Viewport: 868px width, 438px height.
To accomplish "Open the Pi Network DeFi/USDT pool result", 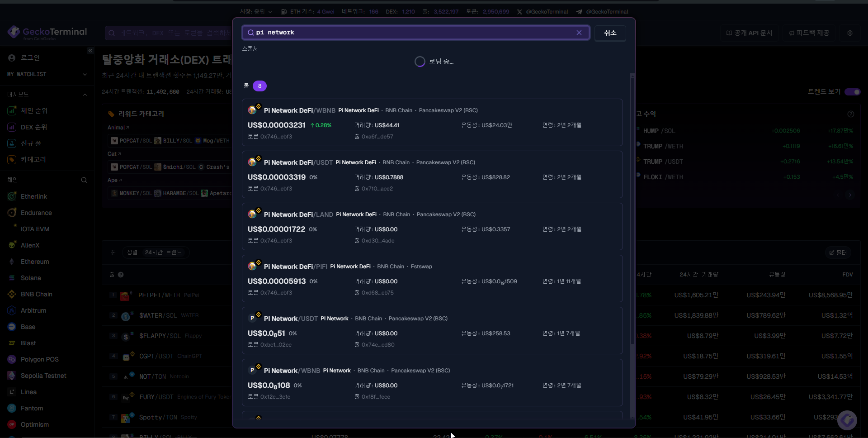I will pyautogui.click(x=432, y=175).
